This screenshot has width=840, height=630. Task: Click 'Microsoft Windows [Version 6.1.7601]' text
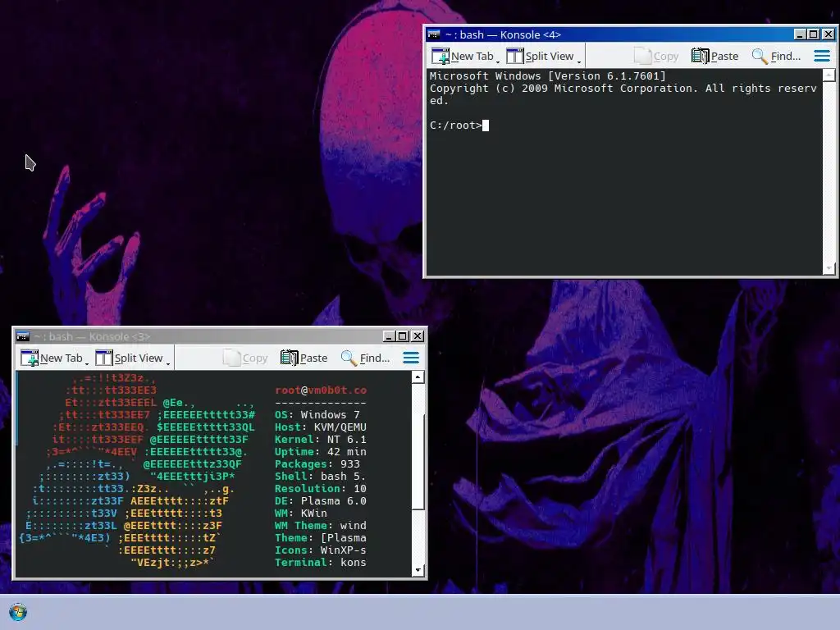pyautogui.click(x=547, y=76)
